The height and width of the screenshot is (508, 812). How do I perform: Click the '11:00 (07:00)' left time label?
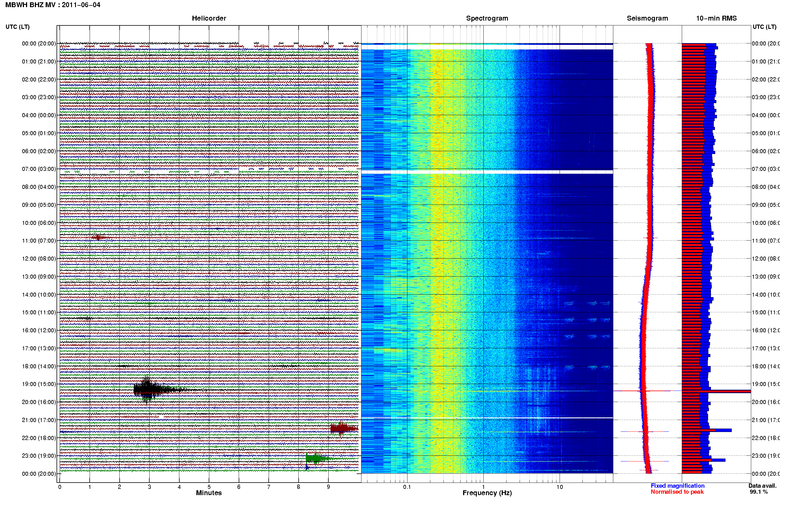tap(39, 241)
